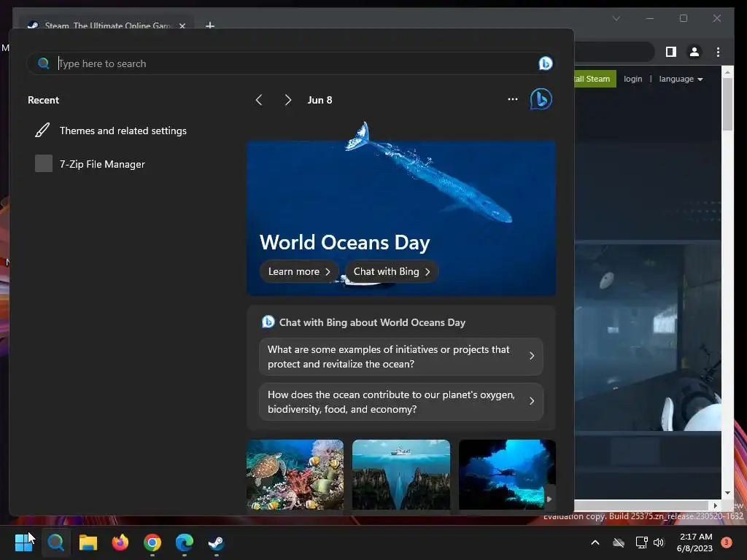Open Chrome tab search dropdown arrow
Viewport: 747px width, 560px height.
click(616, 18)
